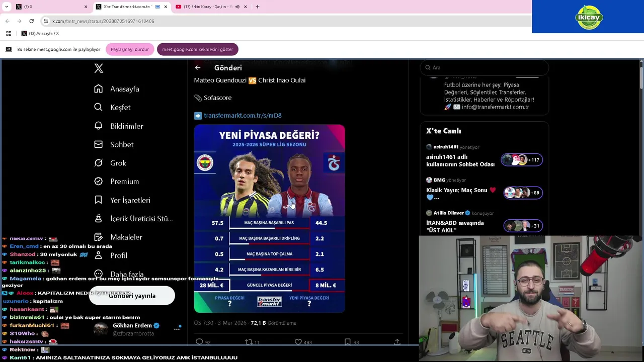Click the envelope messages icon
This screenshot has height=362, width=644.
click(99, 144)
